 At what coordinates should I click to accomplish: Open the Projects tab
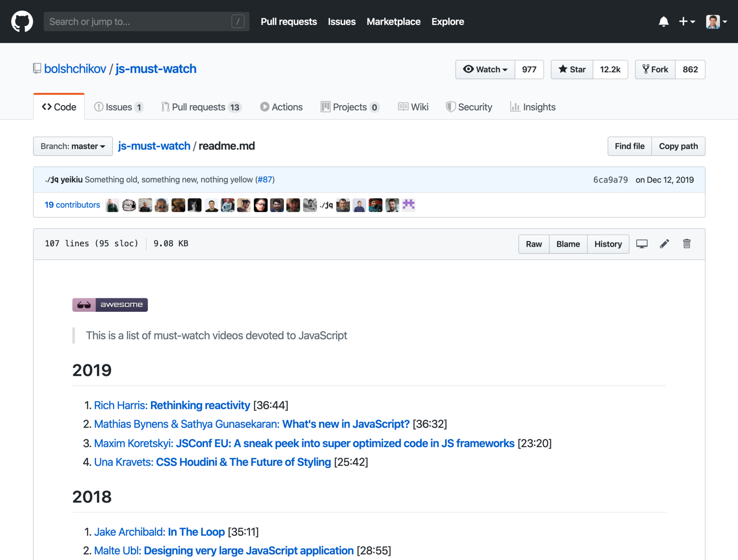click(350, 107)
